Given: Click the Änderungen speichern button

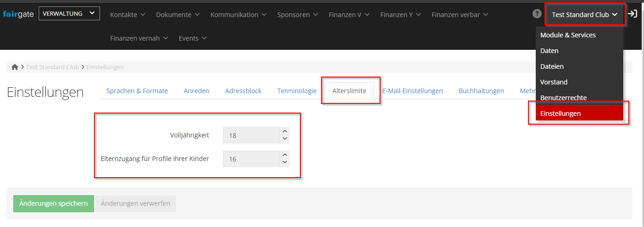Looking at the screenshot, I should [53, 203].
